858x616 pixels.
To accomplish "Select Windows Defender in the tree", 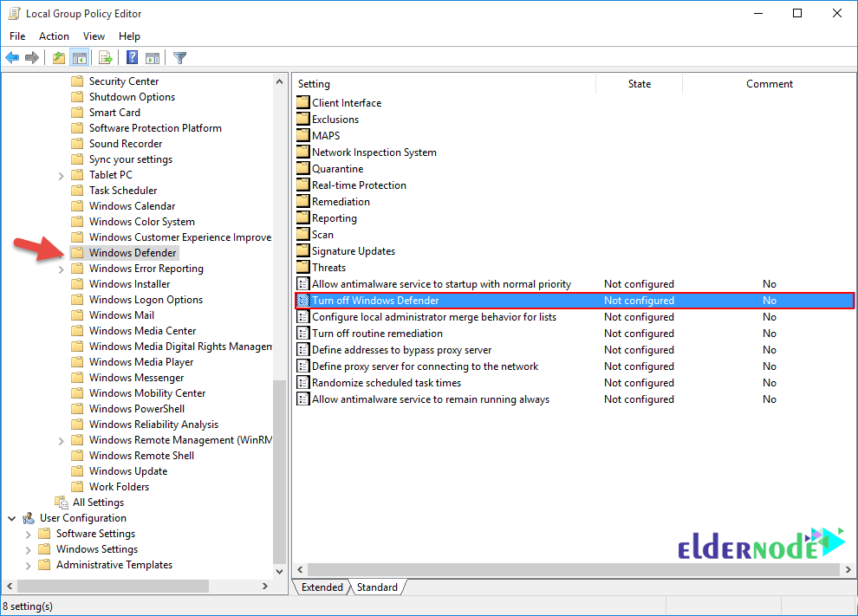I will (x=133, y=253).
